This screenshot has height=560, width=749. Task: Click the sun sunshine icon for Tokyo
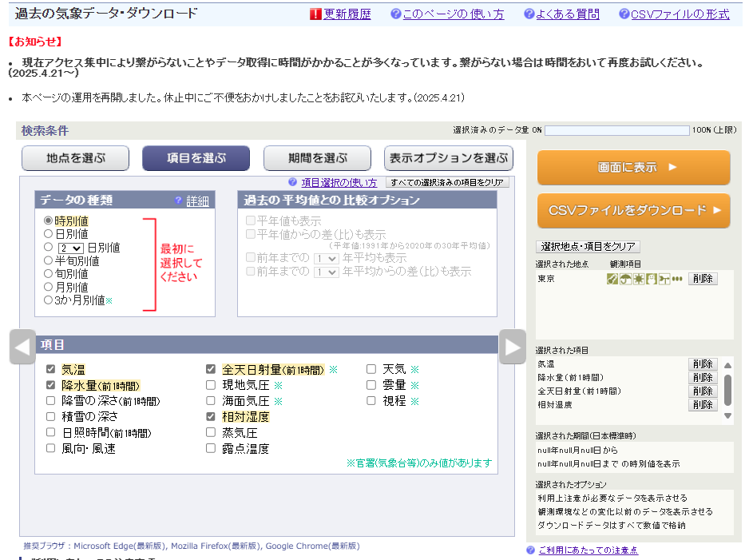coord(638,279)
